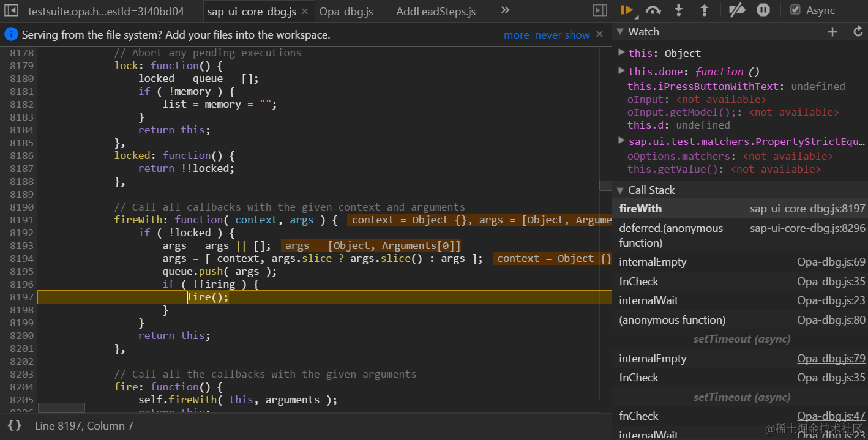The height and width of the screenshot is (440, 868).
Task: Select the oOptions.matchers watch entry
Action: 730,156
